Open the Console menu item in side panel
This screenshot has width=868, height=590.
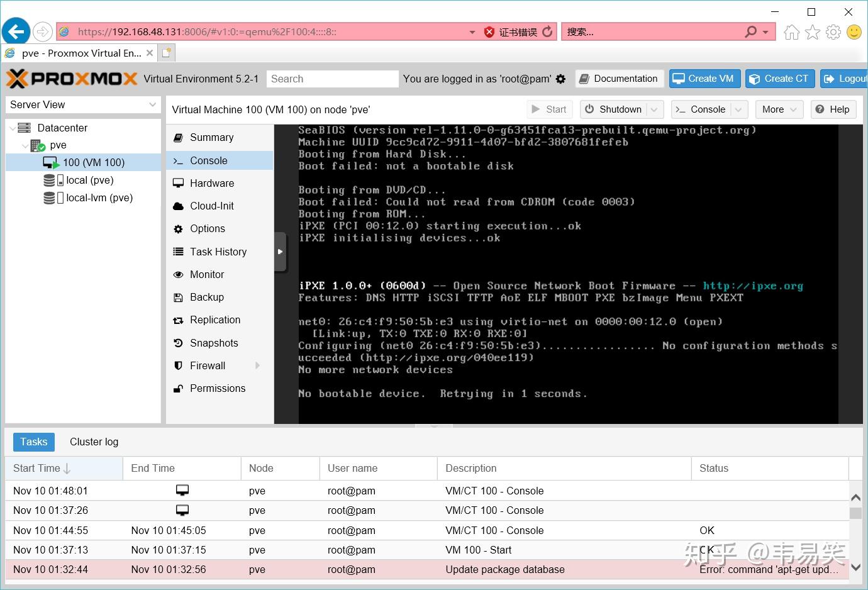220,160
